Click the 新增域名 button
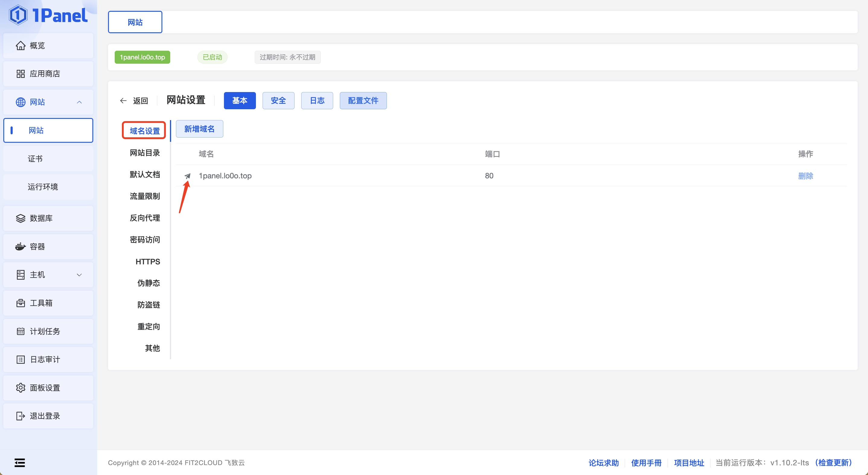Screen dimensions: 868x475 click(199, 129)
